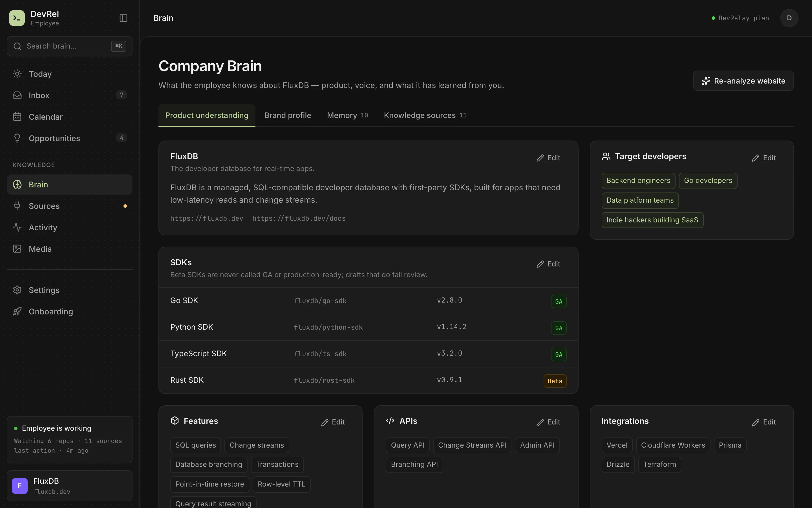Viewport: 812px width, 508px height.
Task: Open the https://fluxdb.dev/docs link
Action: point(299,218)
